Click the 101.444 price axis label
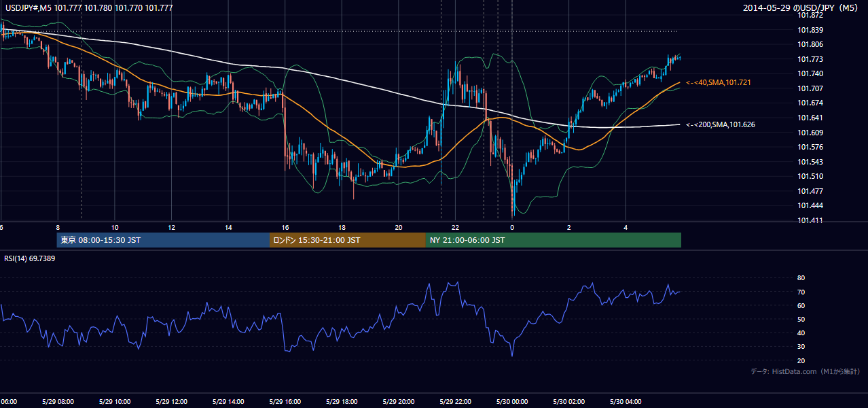868x408 pixels. 810,205
